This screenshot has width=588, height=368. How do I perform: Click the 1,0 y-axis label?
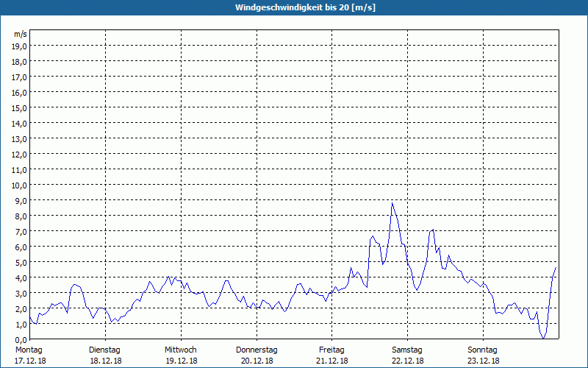21,325
